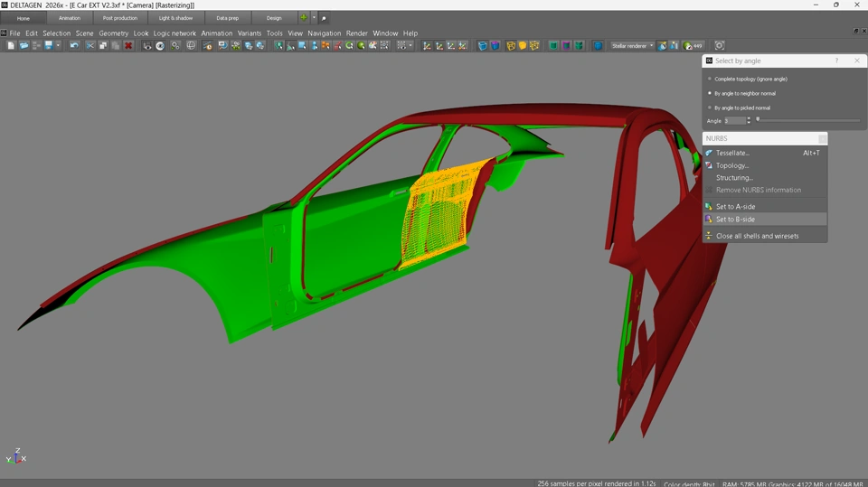Click the Open folder icon in toolbar
868x487 pixels.
pyautogui.click(x=24, y=46)
